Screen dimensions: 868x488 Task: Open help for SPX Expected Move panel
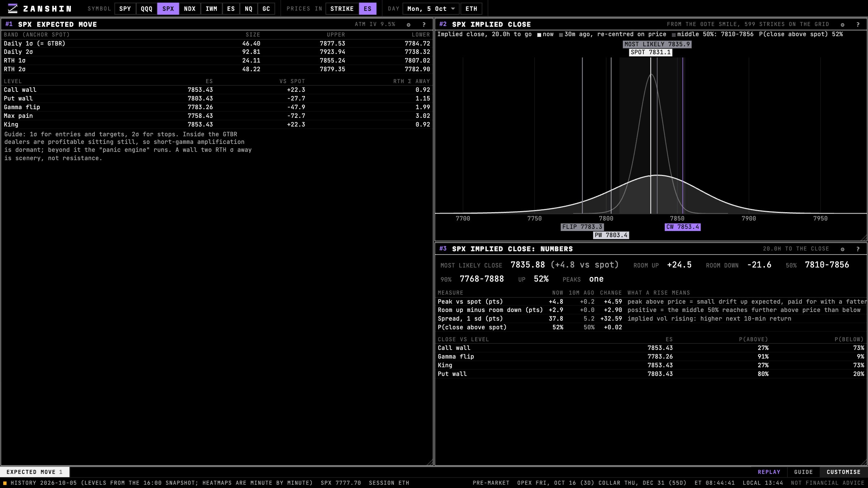coord(424,25)
